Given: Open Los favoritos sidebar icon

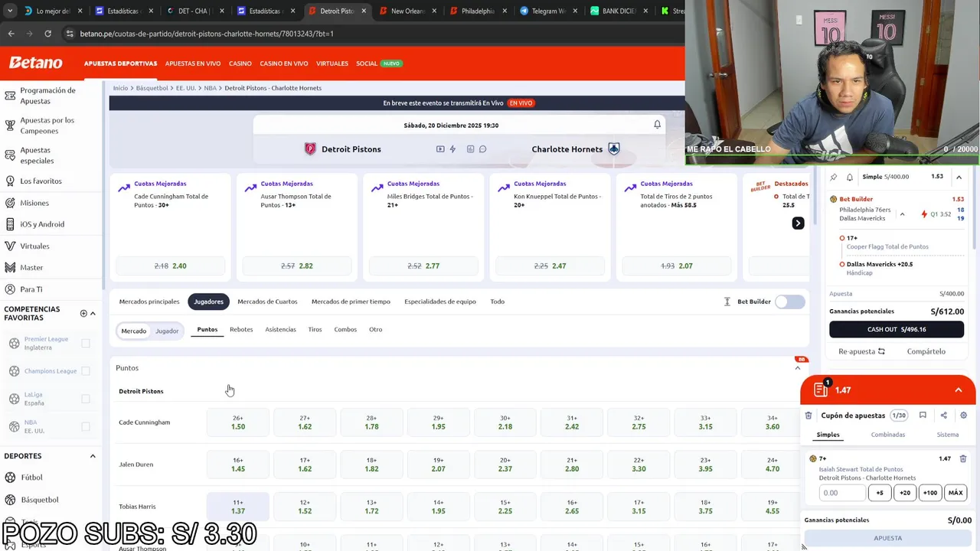Looking at the screenshot, I should click(10, 181).
